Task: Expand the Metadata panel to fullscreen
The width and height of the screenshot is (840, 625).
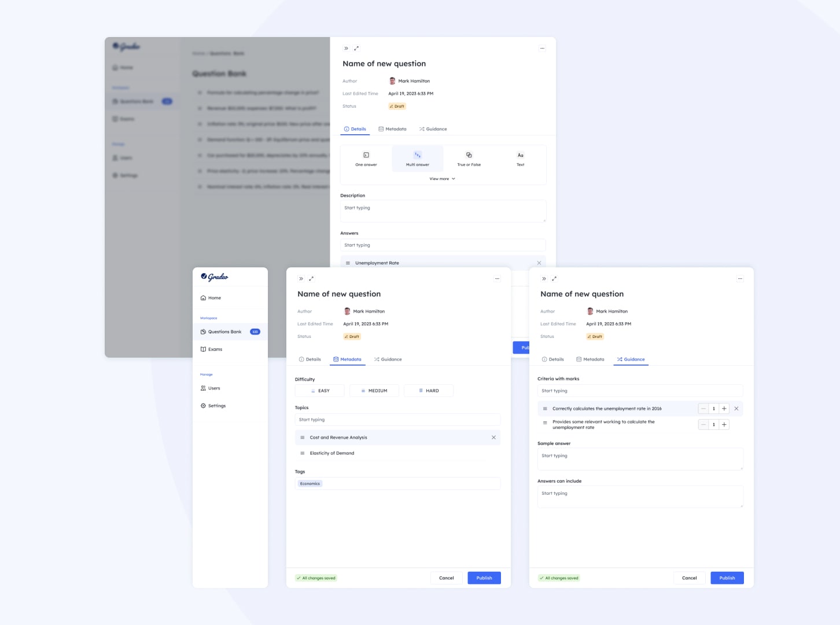Action: 311,279
